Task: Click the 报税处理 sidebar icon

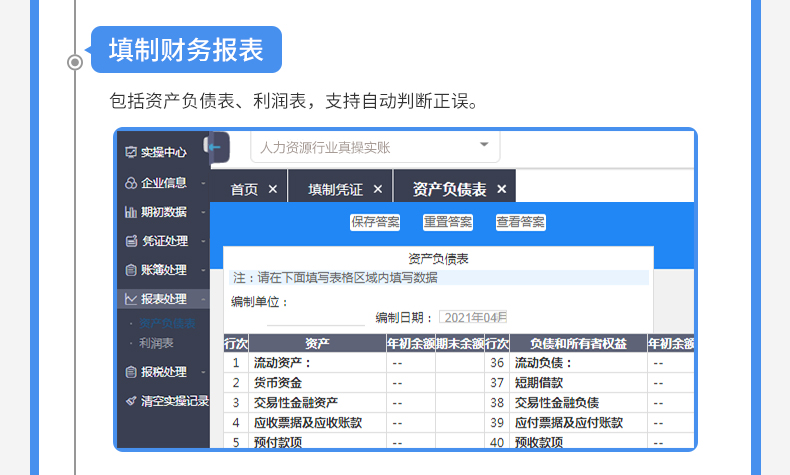Action: (131, 372)
